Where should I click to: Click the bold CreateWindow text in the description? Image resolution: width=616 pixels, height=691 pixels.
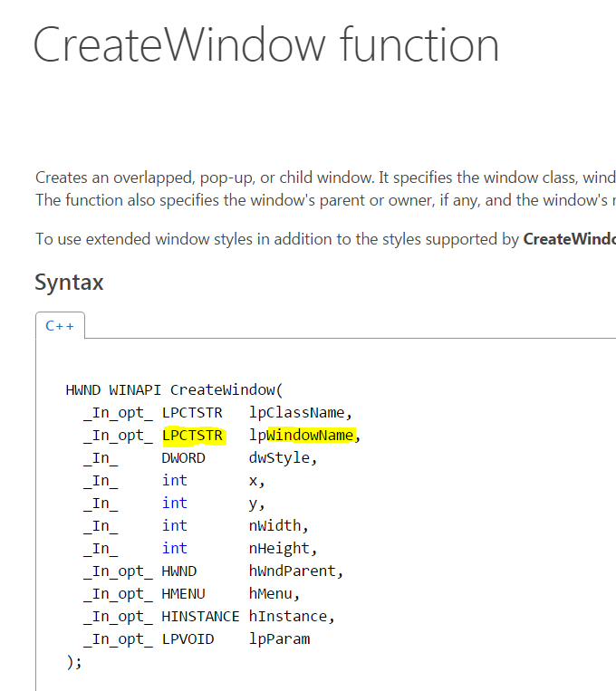coord(569,239)
